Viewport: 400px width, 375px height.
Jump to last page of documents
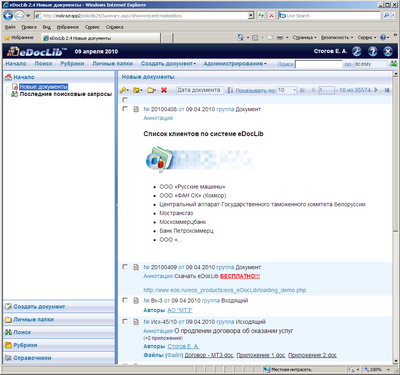[x=387, y=90]
